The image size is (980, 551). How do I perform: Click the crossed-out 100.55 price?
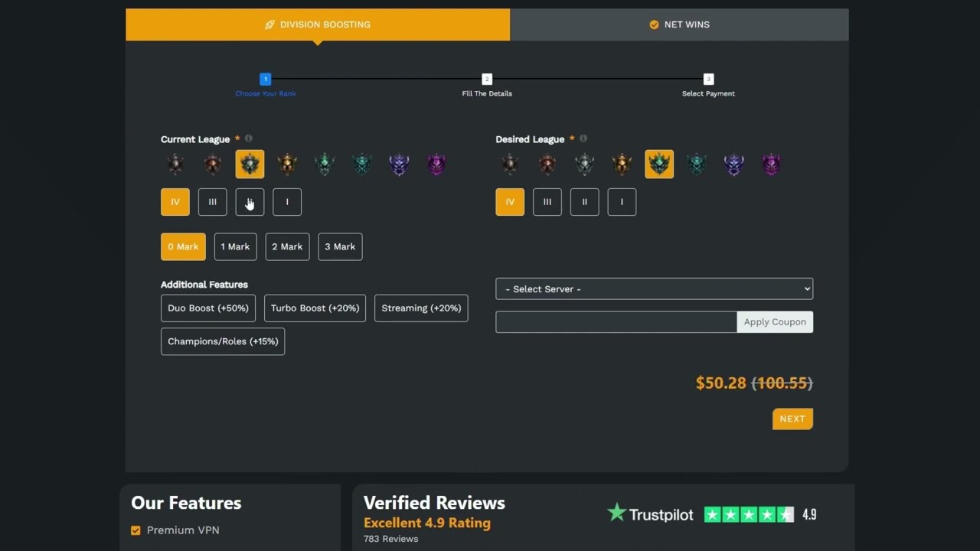(x=782, y=383)
